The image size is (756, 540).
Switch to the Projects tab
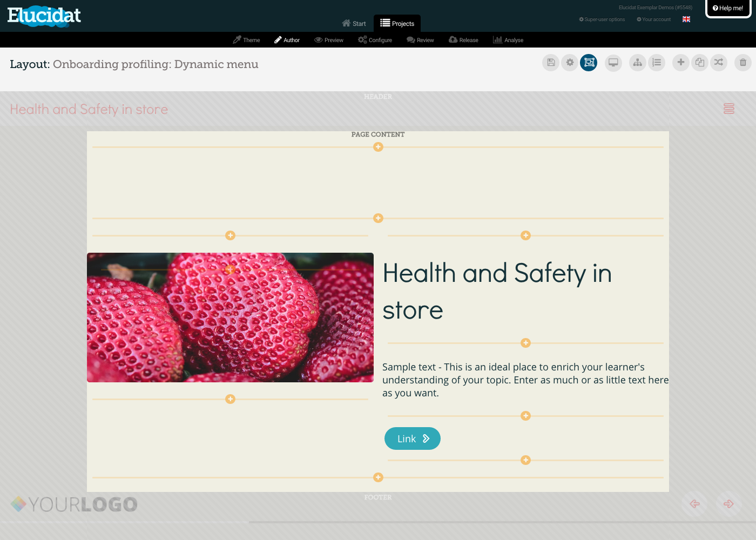coord(397,23)
